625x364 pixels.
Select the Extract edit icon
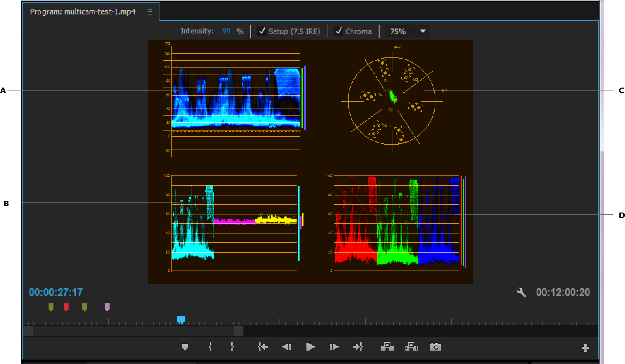[411, 347]
